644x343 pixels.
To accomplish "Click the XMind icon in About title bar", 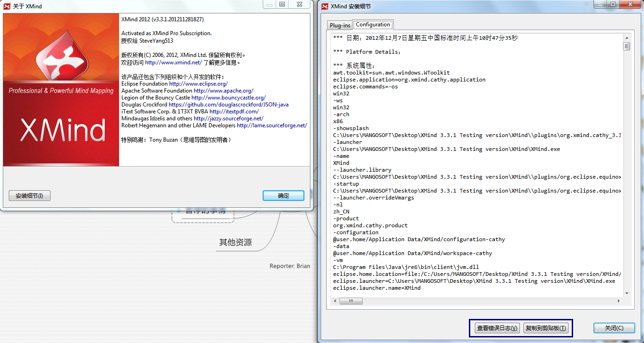I will [x=7, y=6].
